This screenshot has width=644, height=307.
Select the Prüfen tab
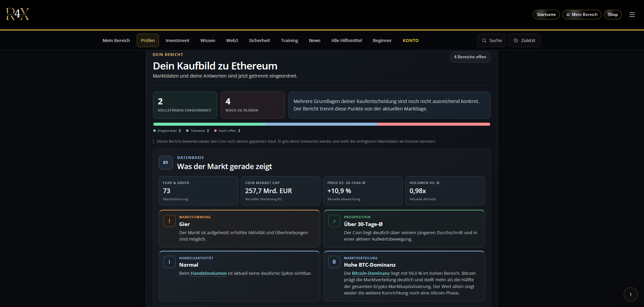coord(148,40)
